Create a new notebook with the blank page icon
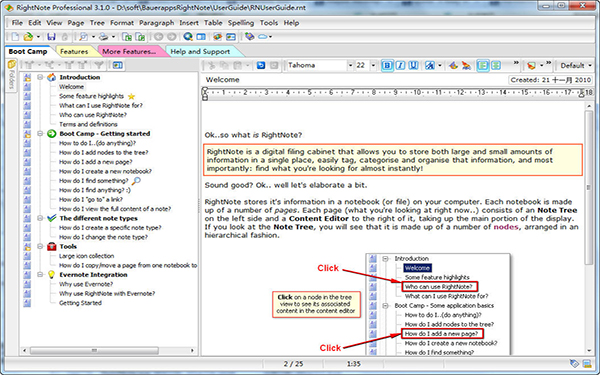This screenshot has height=375, width=600. point(15,37)
